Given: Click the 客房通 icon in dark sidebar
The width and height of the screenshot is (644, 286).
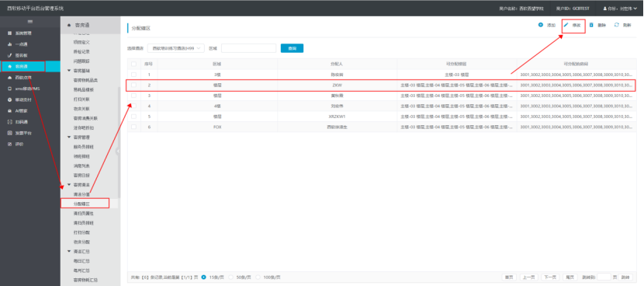Looking at the screenshot, I should coord(10,66).
